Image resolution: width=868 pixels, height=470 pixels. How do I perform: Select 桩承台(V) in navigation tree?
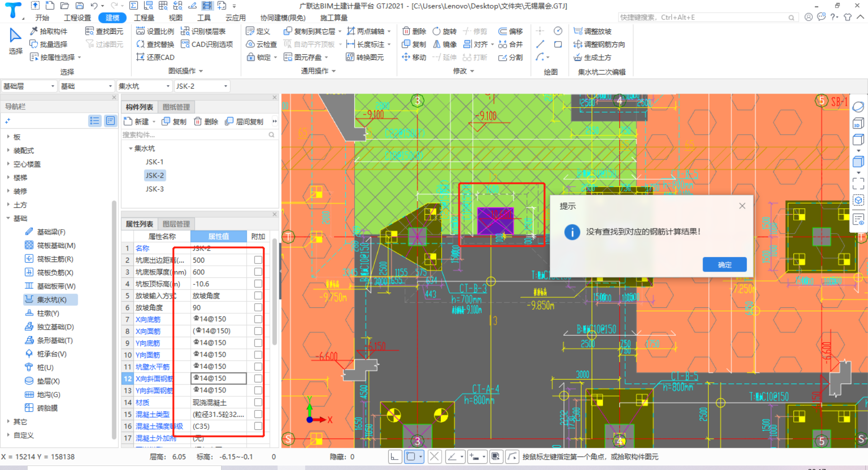[x=46, y=354]
